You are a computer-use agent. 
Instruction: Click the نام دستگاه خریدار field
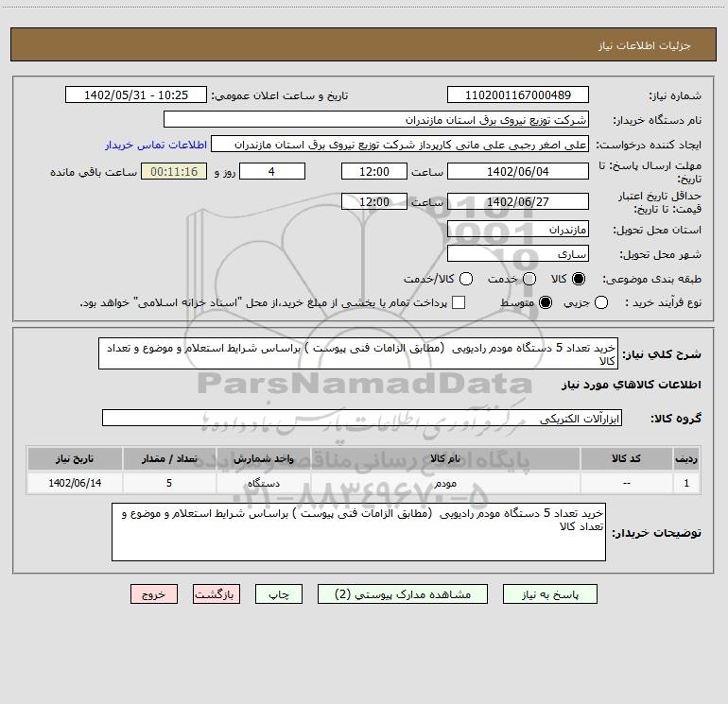coord(376,119)
